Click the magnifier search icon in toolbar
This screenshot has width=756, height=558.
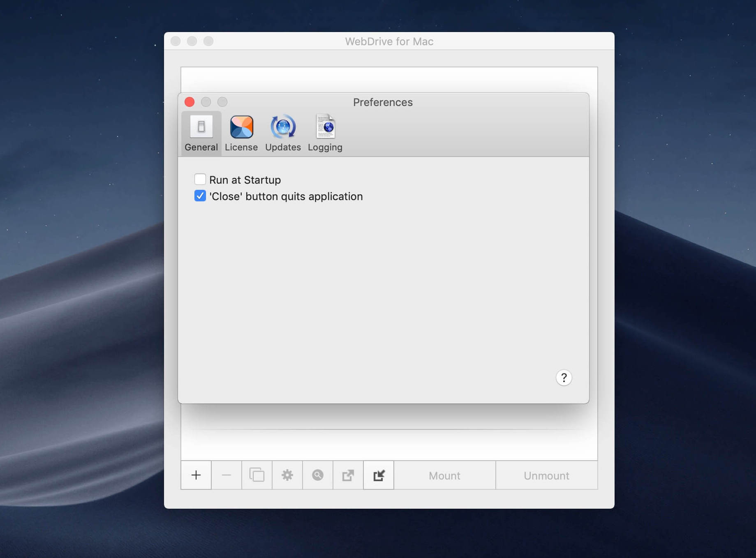pyautogui.click(x=318, y=475)
